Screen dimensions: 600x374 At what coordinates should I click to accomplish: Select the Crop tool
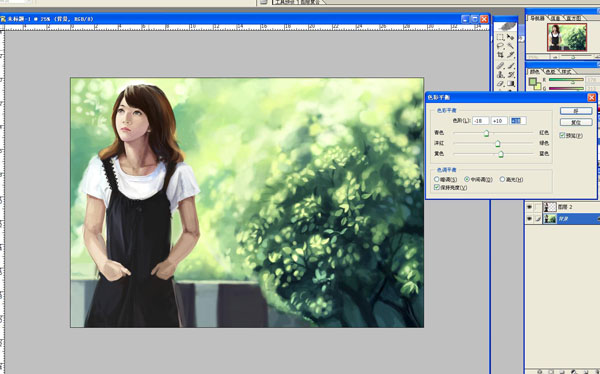pos(500,55)
